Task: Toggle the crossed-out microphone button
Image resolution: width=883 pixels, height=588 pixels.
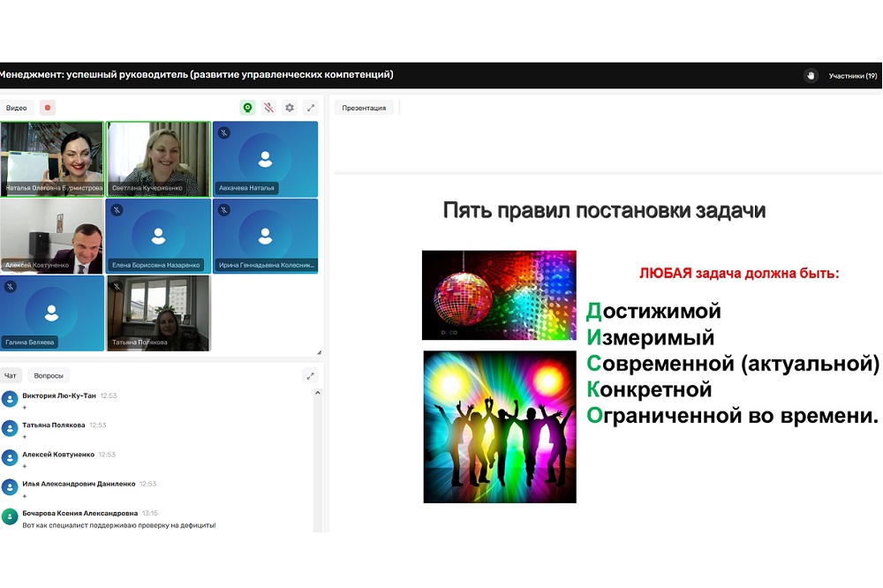Action: pos(268,108)
